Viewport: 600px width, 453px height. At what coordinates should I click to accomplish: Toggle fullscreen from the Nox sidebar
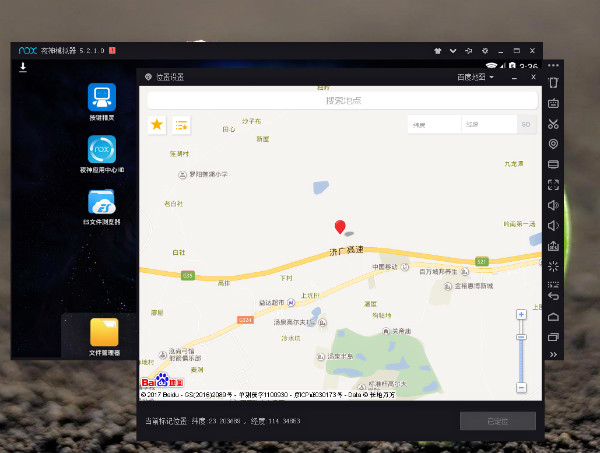(553, 184)
